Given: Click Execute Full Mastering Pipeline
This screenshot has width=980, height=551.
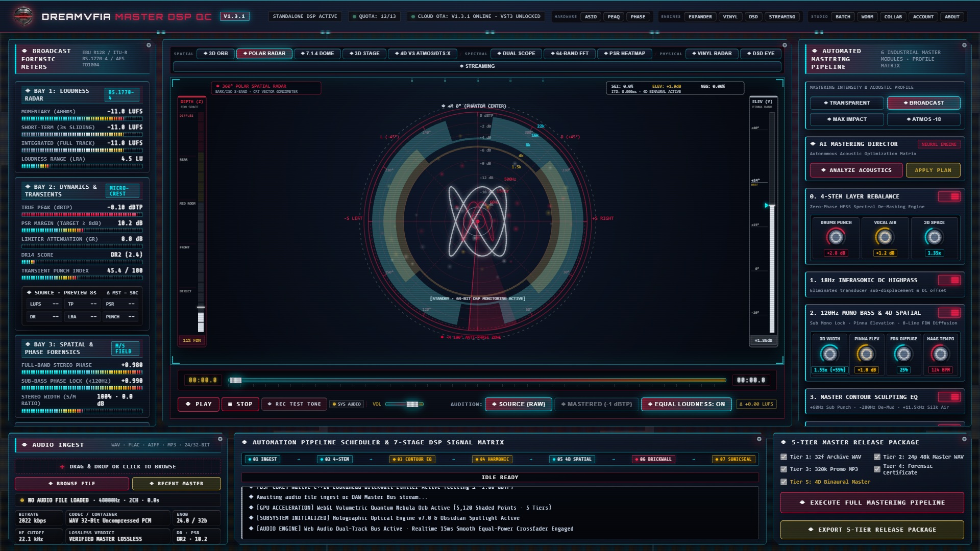Looking at the screenshot, I should click(872, 503).
